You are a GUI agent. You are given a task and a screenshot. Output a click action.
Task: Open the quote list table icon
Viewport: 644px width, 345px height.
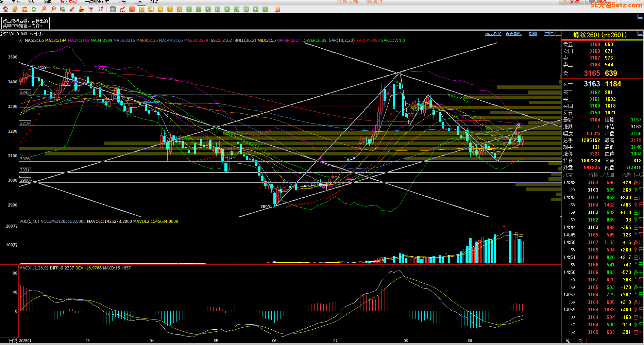(x=113, y=9)
